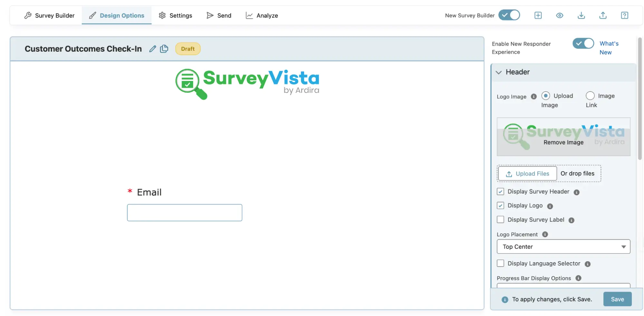Click info icon next to Logo Placement
Viewport: 644px width, 316px height.
coord(545,234)
